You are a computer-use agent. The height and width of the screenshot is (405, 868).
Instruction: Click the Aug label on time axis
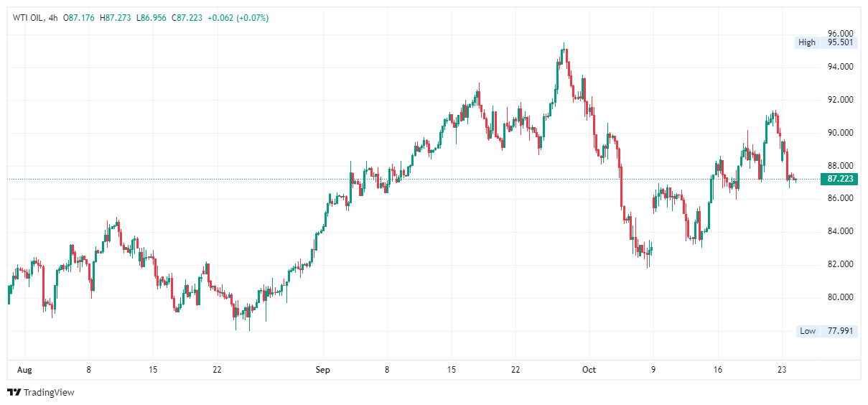click(x=24, y=371)
